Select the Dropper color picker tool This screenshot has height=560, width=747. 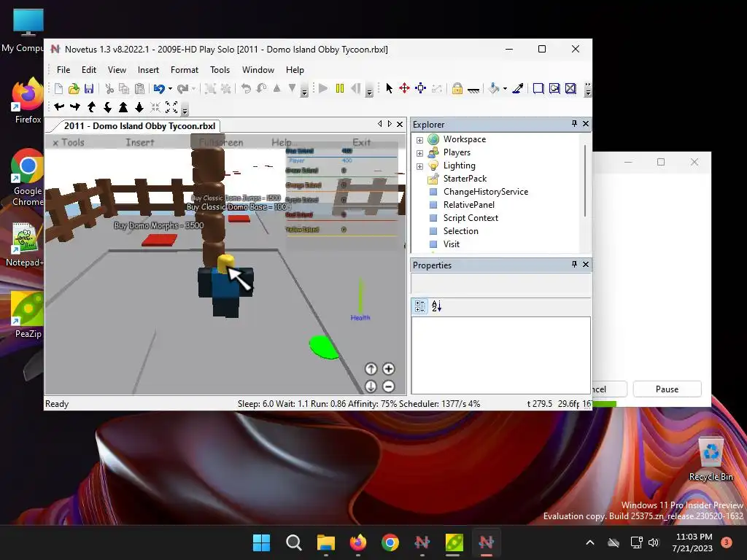pyautogui.click(x=518, y=88)
